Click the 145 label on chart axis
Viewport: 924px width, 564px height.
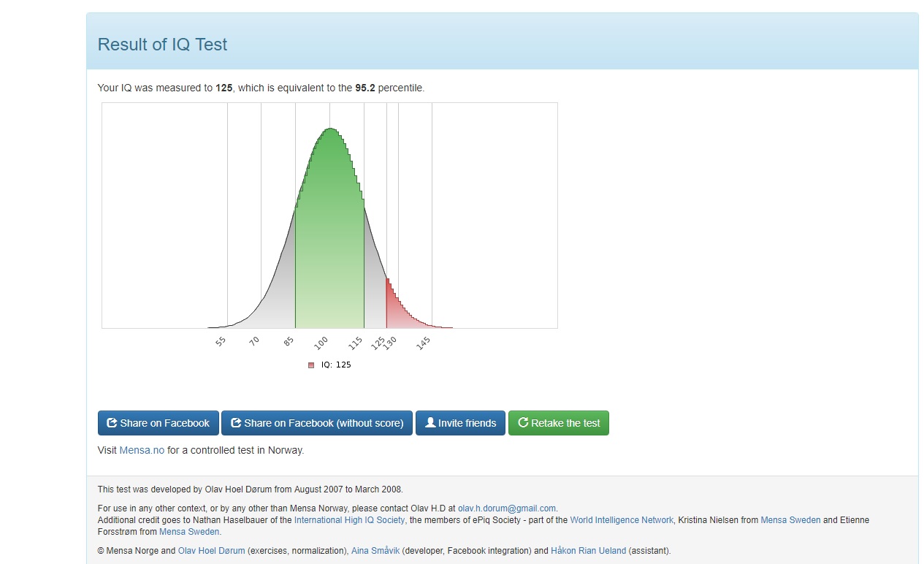click(423, 343)
